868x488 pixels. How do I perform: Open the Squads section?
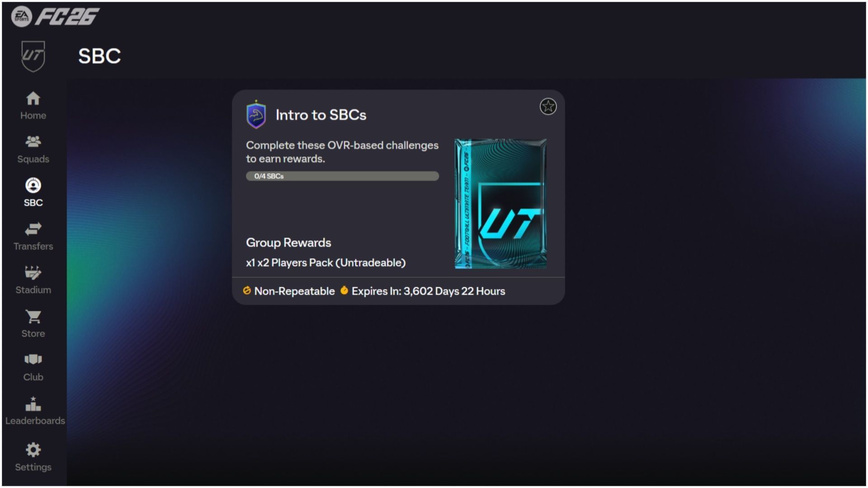coord(33,150)
